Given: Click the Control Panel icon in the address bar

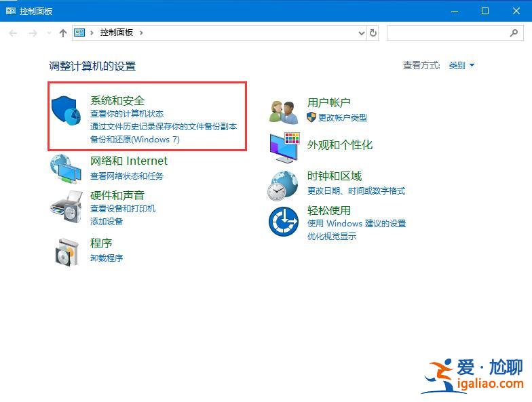Looking at the screenshot, I should (x=79, y=33).
